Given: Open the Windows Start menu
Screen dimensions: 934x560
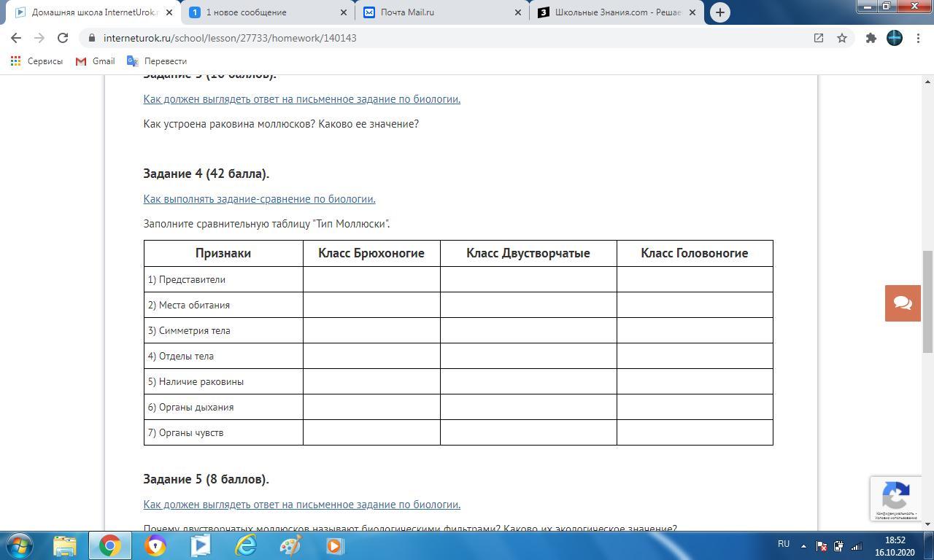Looking at the screenshot, I should 20,545.
